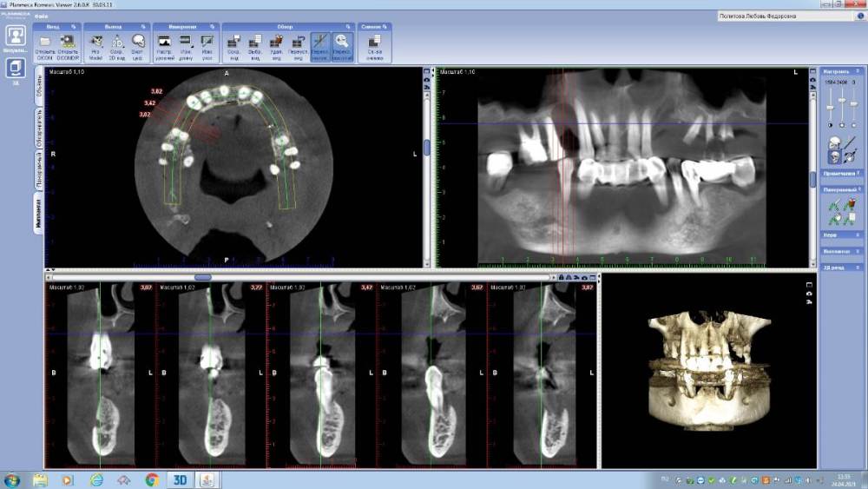This screenshot has width=868, height=489.
Task: Switch to the Панорамный vertical tab
Action: tap(39, 166)
